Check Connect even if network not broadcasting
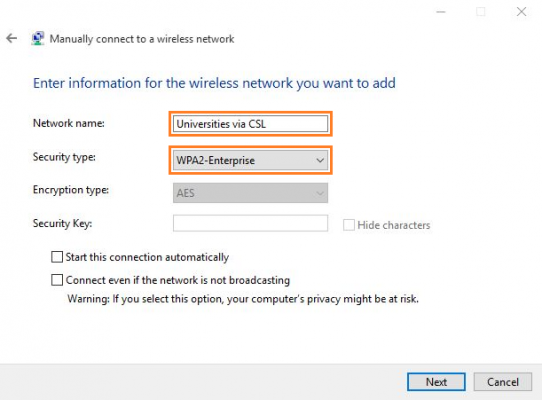The width and height of the screenshot is (542, 400). 57,280
